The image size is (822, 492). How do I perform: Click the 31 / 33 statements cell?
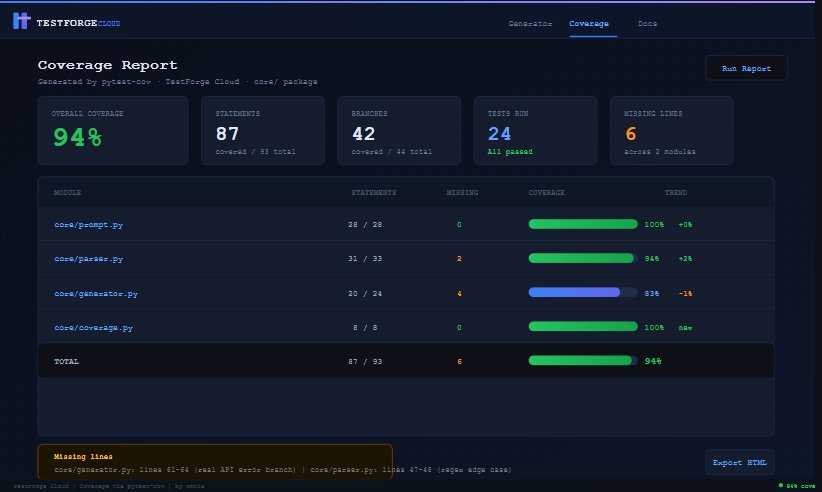click(x=365, y=259)
